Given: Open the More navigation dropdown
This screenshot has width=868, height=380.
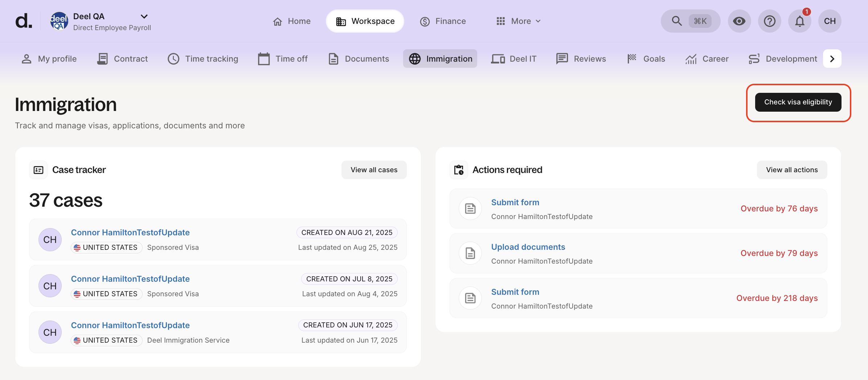Looking at the screenshot, I should pyautogui.click(x=517, y=21).
